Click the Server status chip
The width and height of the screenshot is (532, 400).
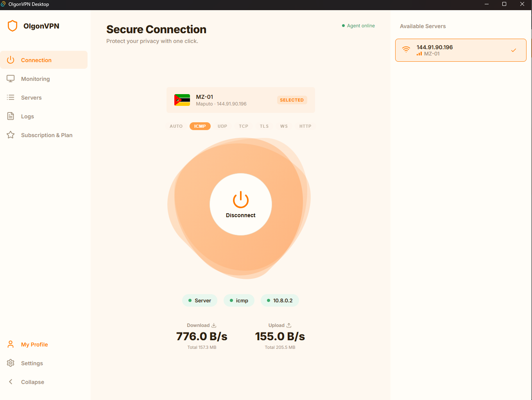coord(200,300)
